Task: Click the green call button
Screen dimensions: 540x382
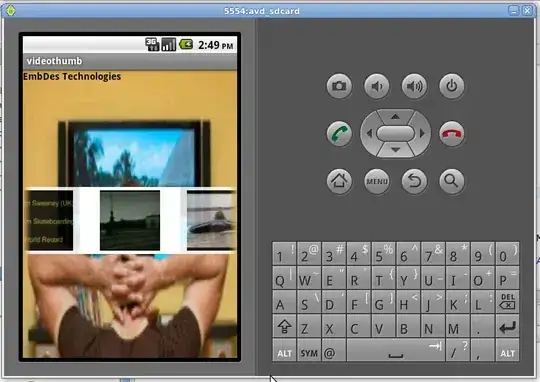Action: 339,134
